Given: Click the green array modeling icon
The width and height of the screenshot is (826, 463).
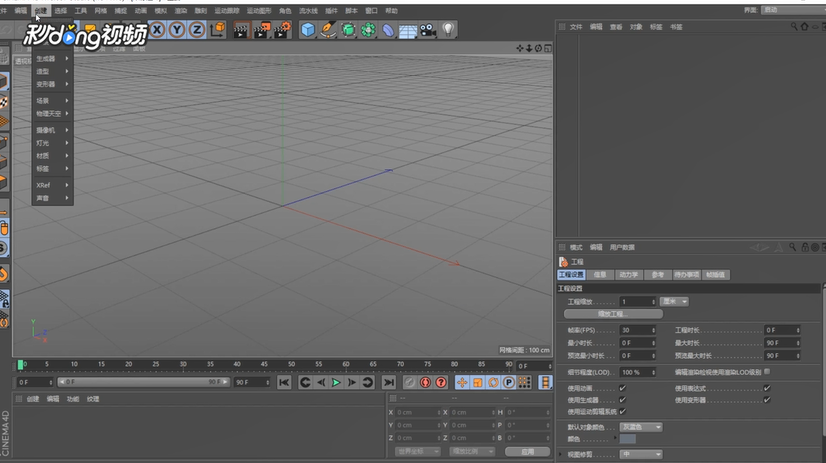Looking at the screenshot, I should (368, 30).
